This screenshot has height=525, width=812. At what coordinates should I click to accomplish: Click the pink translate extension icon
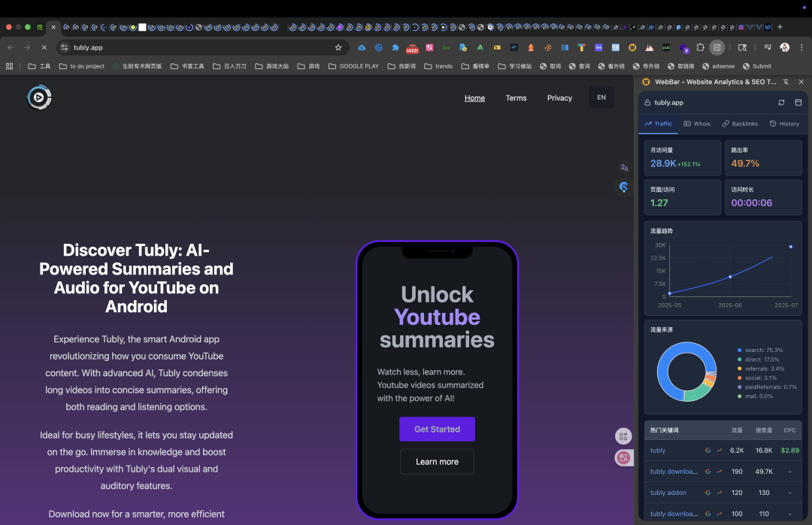[x=429, y=47]
